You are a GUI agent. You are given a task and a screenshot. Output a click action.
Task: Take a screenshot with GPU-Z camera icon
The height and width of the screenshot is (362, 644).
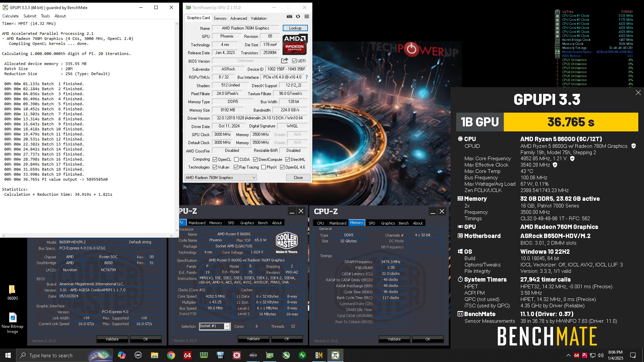289,16
